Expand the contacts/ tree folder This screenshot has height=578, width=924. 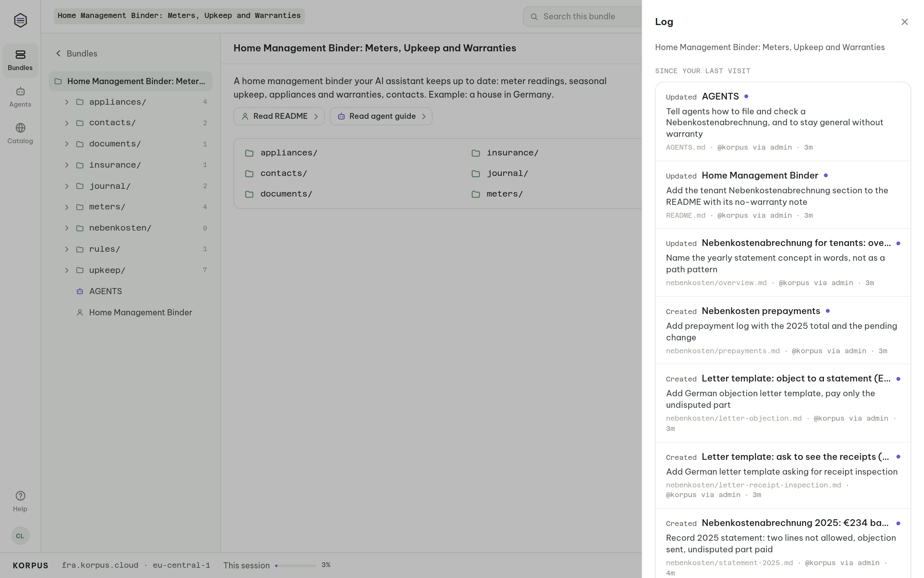[67, 123]
